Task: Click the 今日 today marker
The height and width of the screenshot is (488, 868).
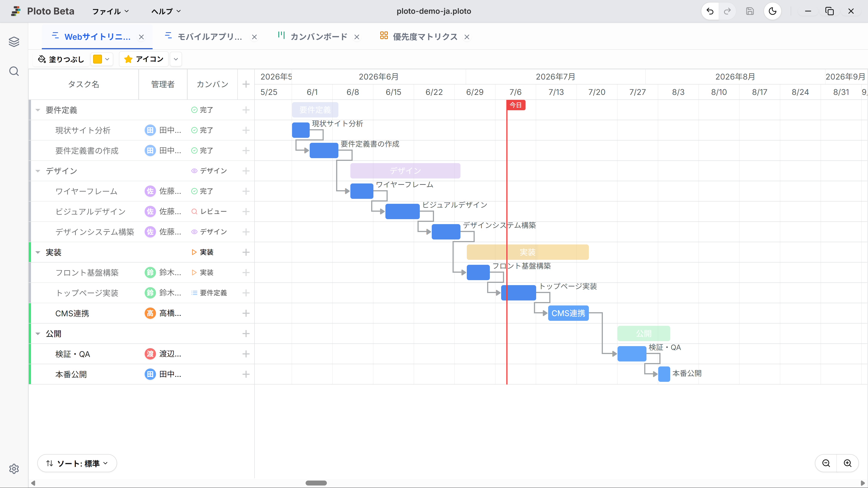Action: click(x=516, y=105)
